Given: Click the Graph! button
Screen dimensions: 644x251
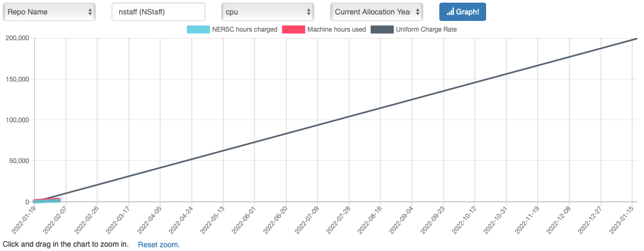Looking at the screenshot, I should click(462, 12).
